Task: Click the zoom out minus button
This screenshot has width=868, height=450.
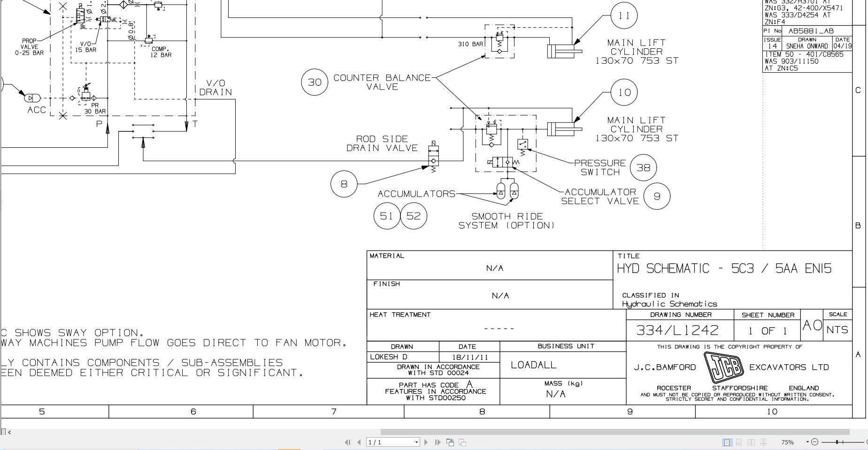Action: pyautogui.click(x=814, y=442)
